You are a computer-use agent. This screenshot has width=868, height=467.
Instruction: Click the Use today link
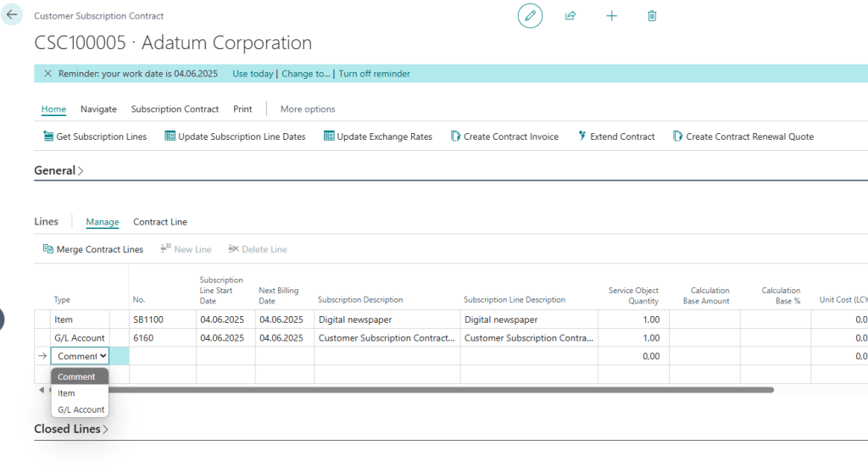click(x=253, y=74)
